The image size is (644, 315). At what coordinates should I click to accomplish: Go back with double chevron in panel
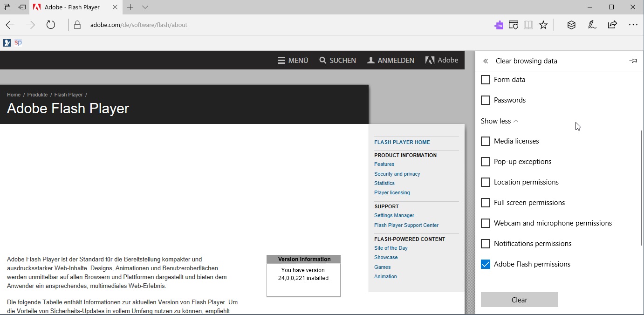pyautogui.click(x=486, y=61)
